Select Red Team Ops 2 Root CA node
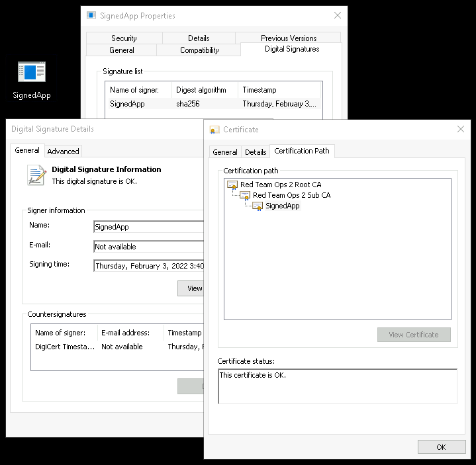 pos(281,185)
